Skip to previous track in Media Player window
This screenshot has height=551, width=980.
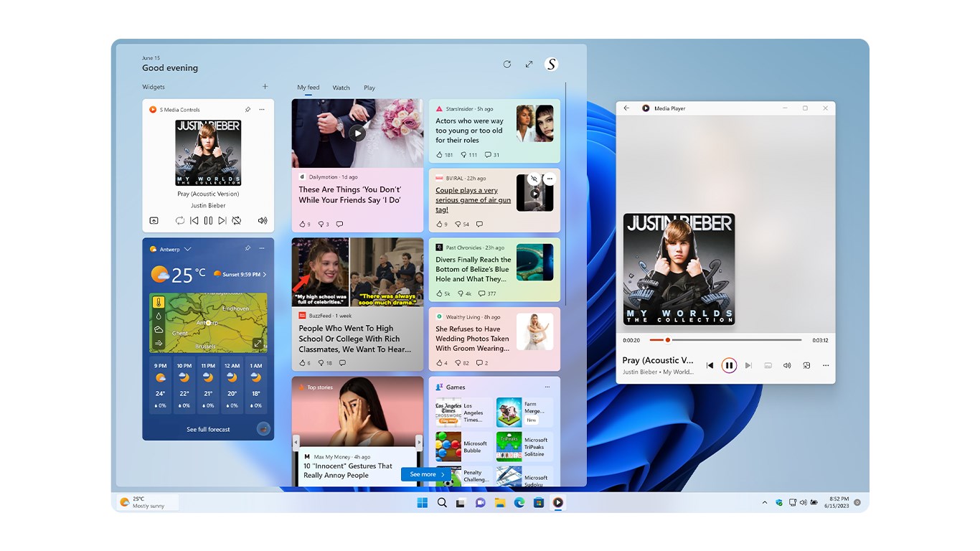(710, 365)
